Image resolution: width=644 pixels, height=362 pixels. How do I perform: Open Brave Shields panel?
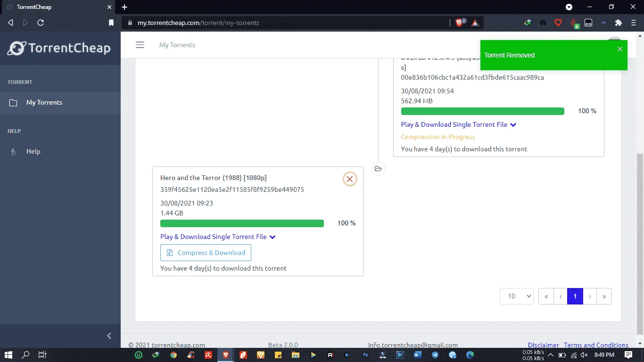click(x=460, y=22)
